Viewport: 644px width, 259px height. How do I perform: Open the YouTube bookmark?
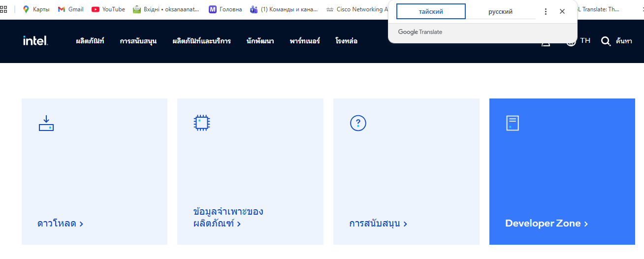point(108,9)
